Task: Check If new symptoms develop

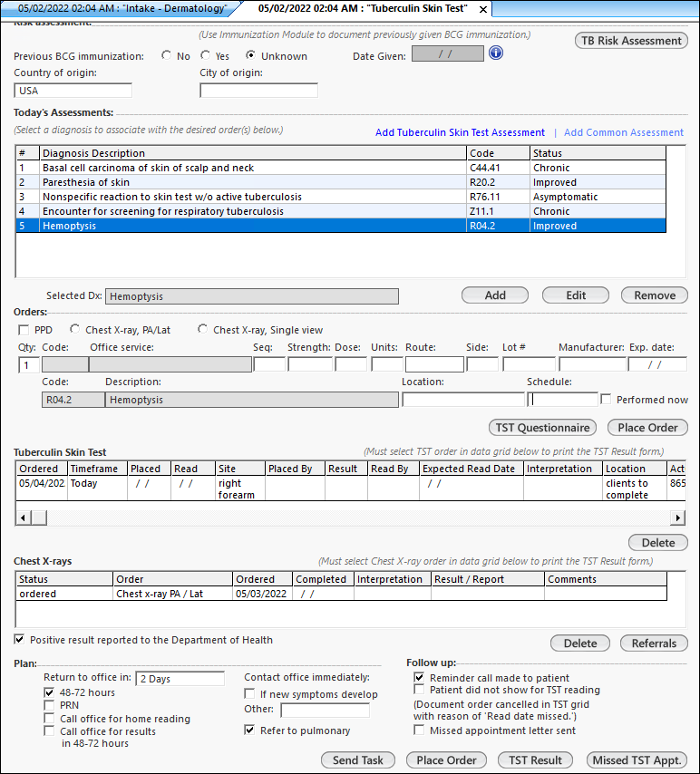Action: (249, 693)
